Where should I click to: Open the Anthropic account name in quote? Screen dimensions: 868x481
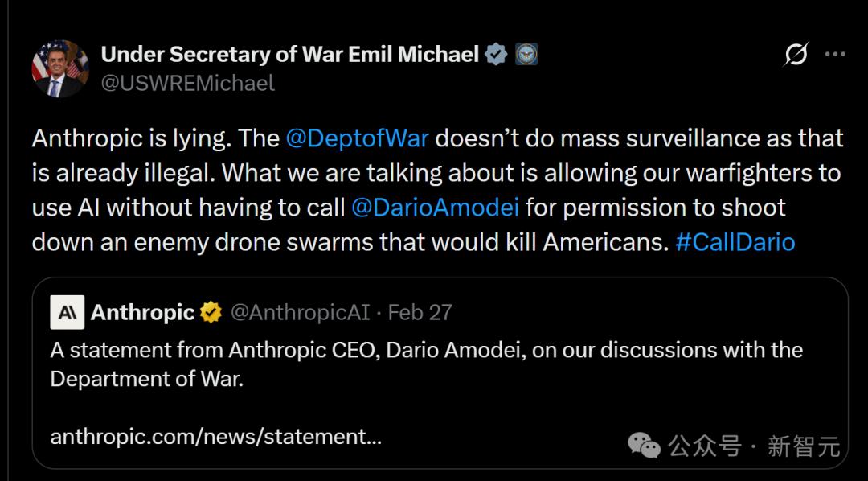(x=143, y=312)
